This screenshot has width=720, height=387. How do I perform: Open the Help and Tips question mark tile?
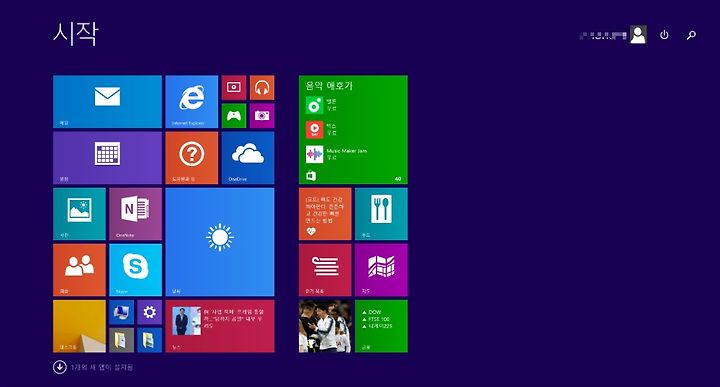tap(191, 158)
